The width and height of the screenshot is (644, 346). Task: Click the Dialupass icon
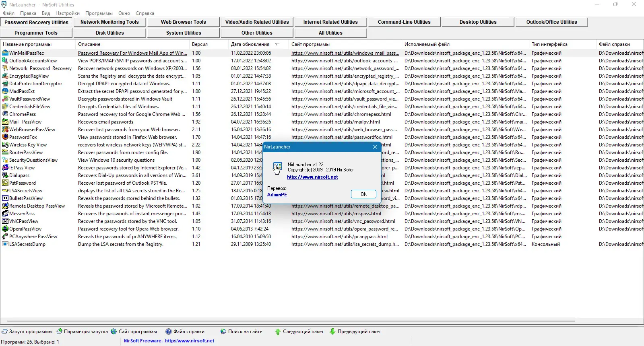point(5,175)
